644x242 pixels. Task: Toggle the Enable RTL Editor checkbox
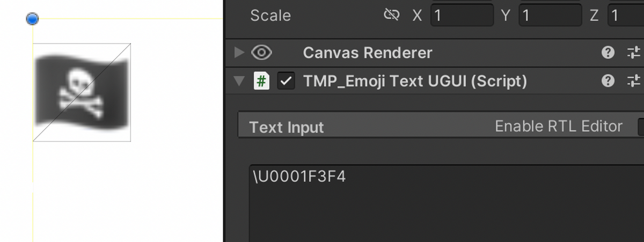640,127
